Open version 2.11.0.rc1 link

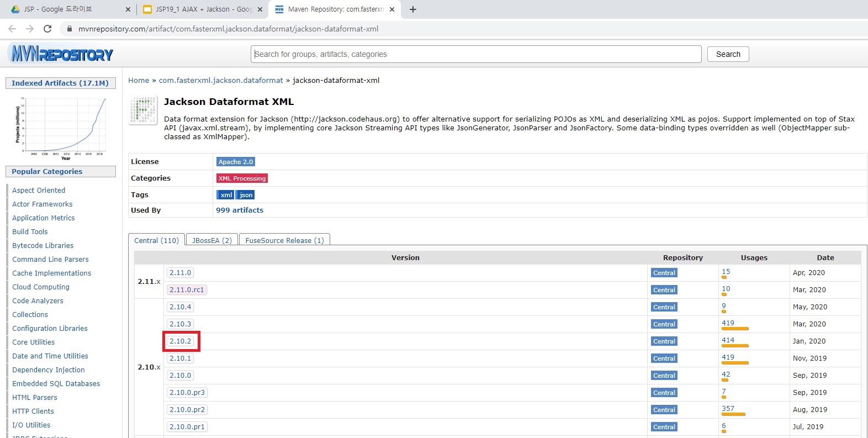187,290
